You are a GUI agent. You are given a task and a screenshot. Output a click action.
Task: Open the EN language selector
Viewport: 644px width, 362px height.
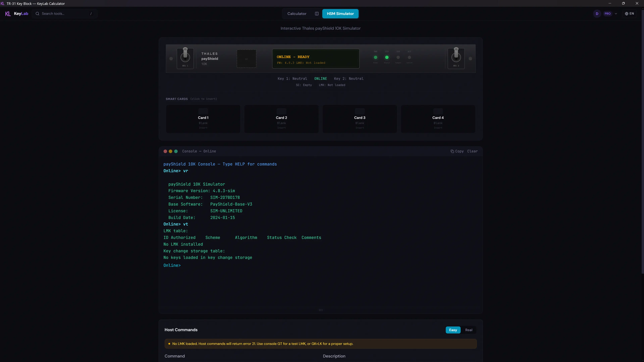point(630,13)
